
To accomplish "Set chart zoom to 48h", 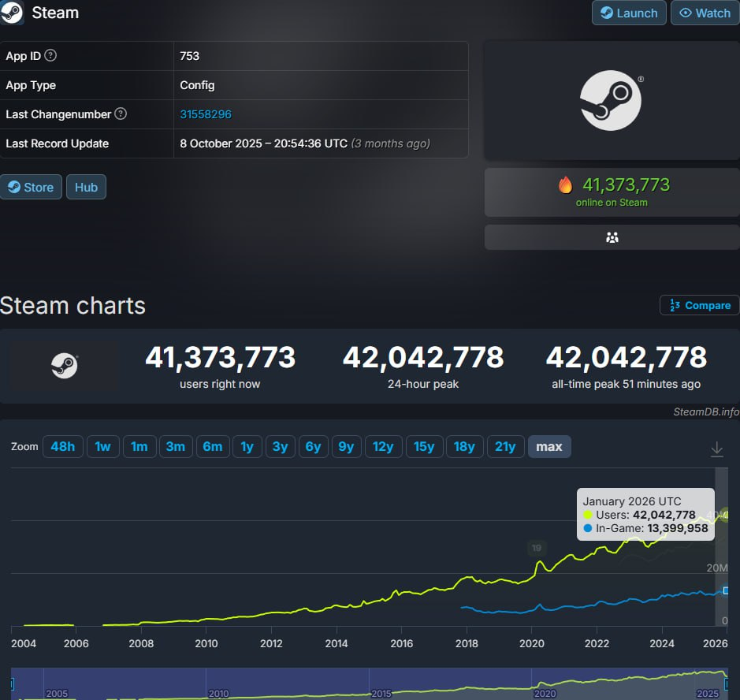I will (62, 447).
